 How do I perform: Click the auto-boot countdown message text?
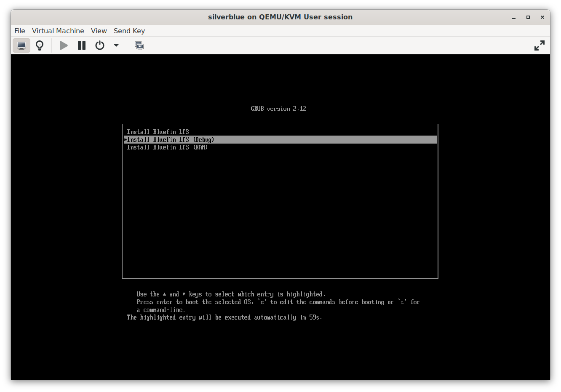point(224,317)
